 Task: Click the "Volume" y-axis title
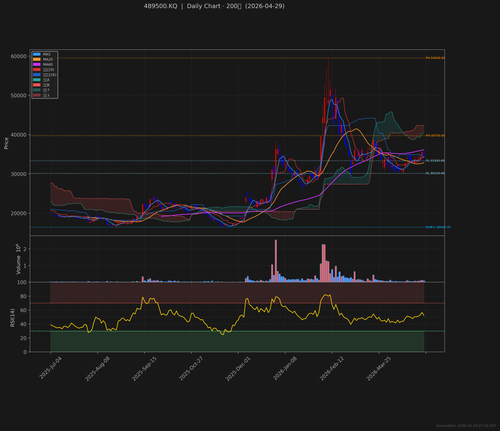pyautogui.click(x=18, y=265)
